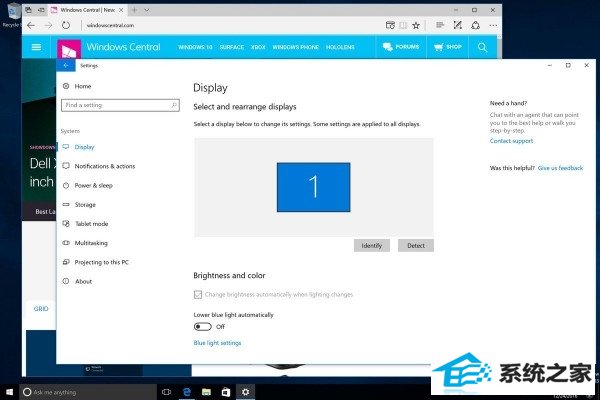This screenshot has width=600, height=400.
Task: Click Settings gear on taskbar
Action: click(x=245, y=392)
